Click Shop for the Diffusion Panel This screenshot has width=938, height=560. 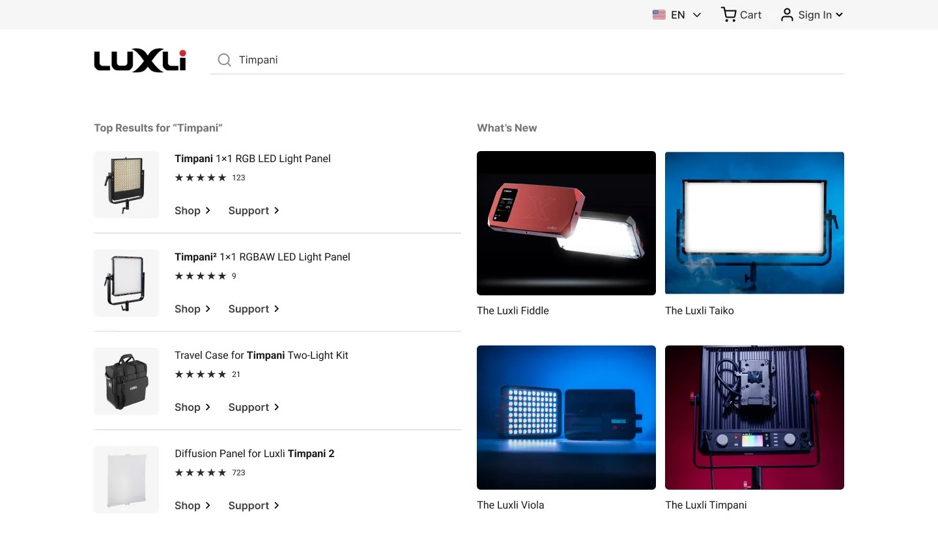click(x=193, y=506)
